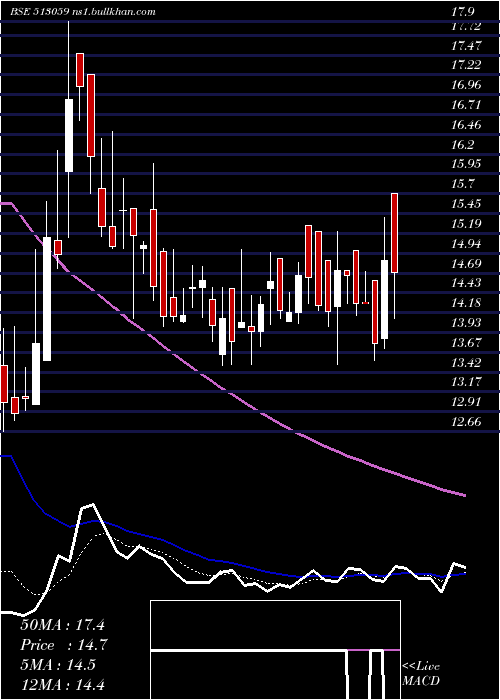Click the 5MA : 14.5 readout
This screenshot has height=700, width=500.
click(x=58, y=665)
